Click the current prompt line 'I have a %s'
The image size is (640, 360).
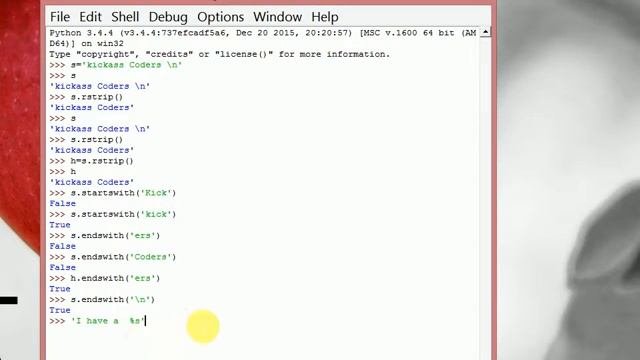point(97,321)
